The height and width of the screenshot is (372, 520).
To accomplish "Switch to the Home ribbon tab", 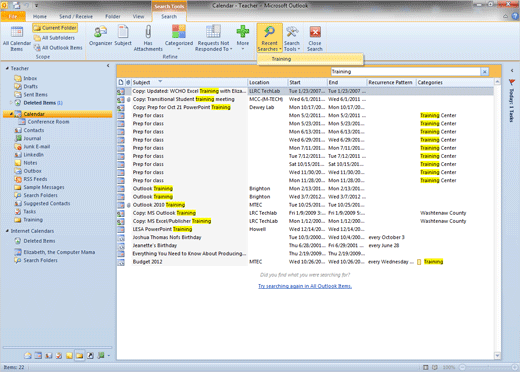I will point(40,16).
